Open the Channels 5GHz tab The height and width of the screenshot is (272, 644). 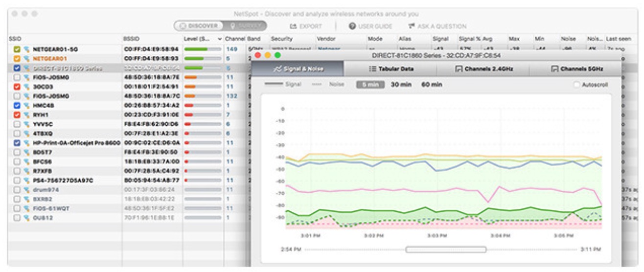pos(576,69)
